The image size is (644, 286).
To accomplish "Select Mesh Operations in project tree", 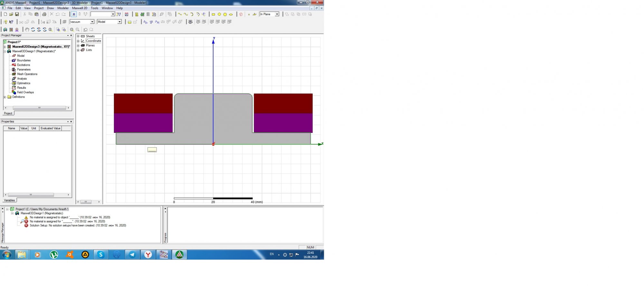I will click(27, 74).
